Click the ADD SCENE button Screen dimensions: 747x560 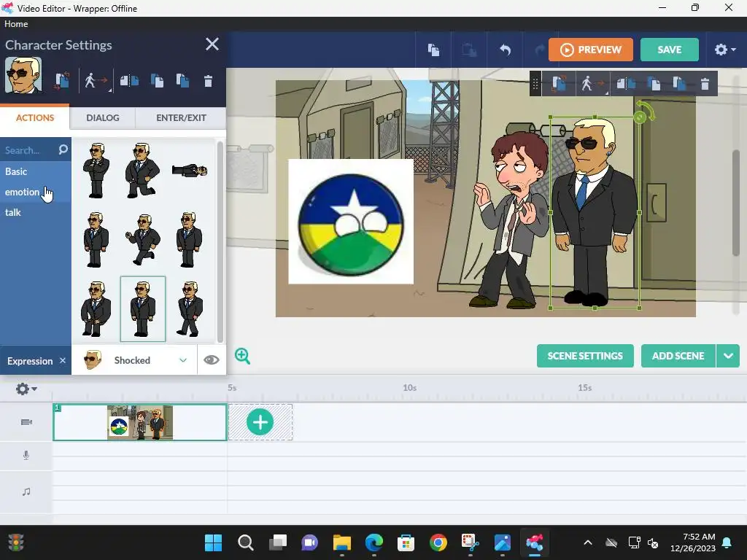tap(678, 356)
